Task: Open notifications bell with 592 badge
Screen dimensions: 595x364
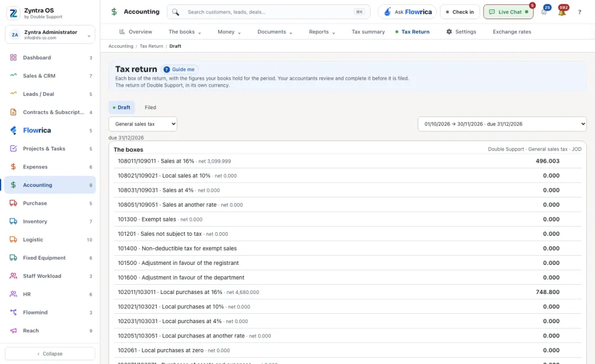Action: pos(562,12)
